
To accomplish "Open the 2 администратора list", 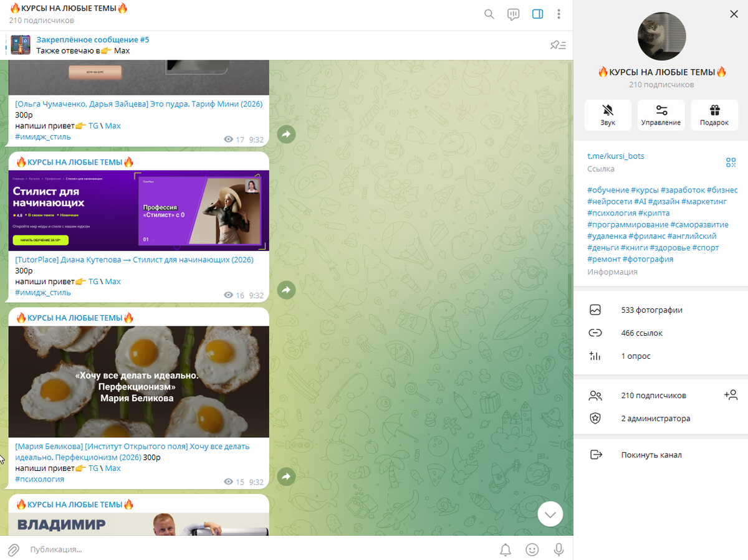I will 661,419.
